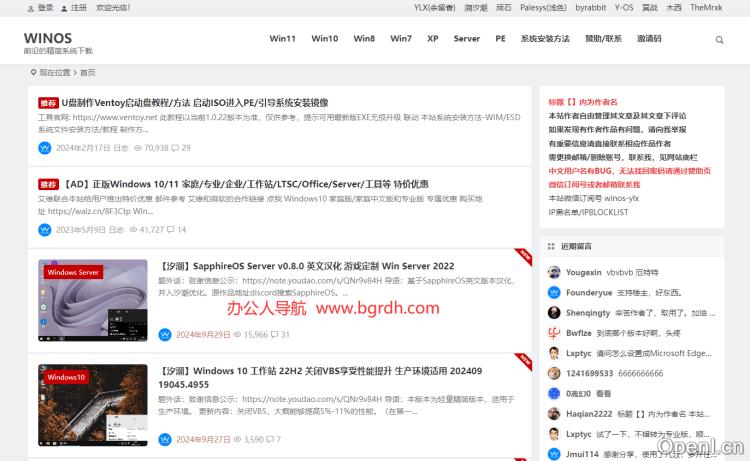Open the Windows Server post thumbnail
Viewport: 750px width, 461px height.
point(93,300)
